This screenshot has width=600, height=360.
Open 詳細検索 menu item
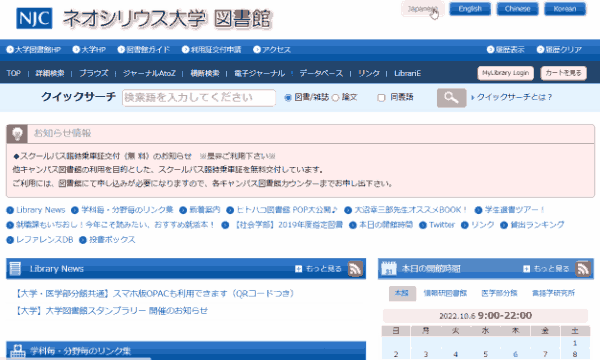tap(50, 73)
